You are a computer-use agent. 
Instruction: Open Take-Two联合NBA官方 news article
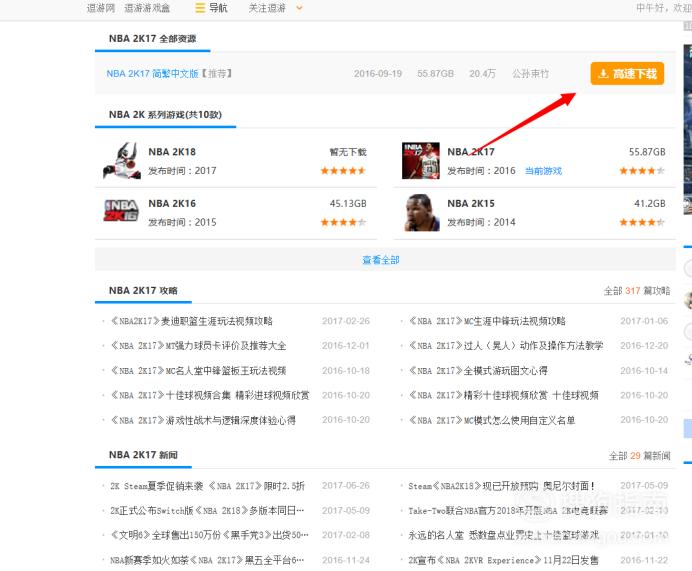[x=508, y=511]
